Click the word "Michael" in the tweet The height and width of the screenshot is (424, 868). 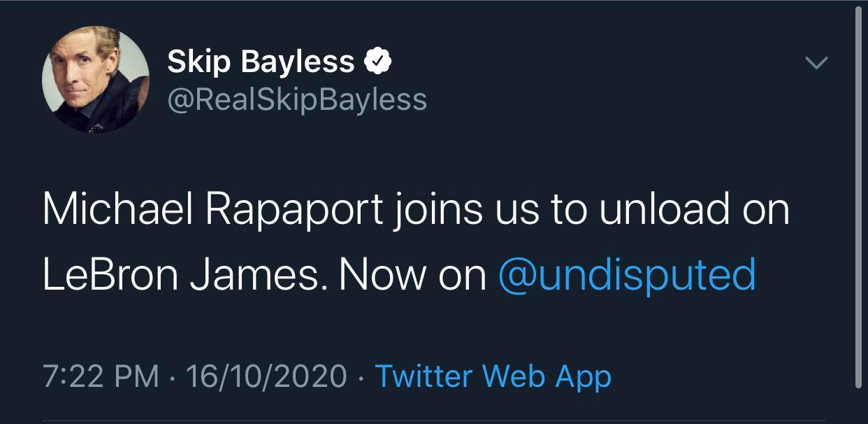tap(113, 209)
